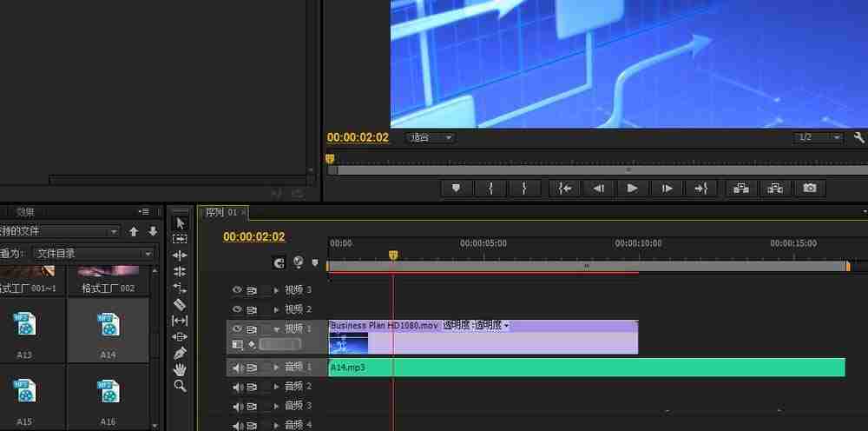Click show keyframes diamond icon on 视频 1
This screenshot has height=431, width=868.
252,345
